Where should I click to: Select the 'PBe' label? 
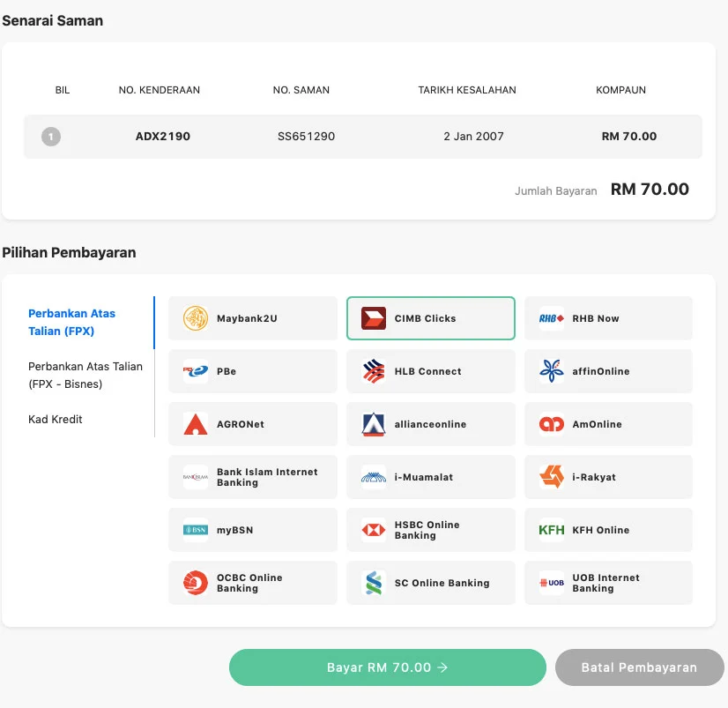(x=227, y=372)
